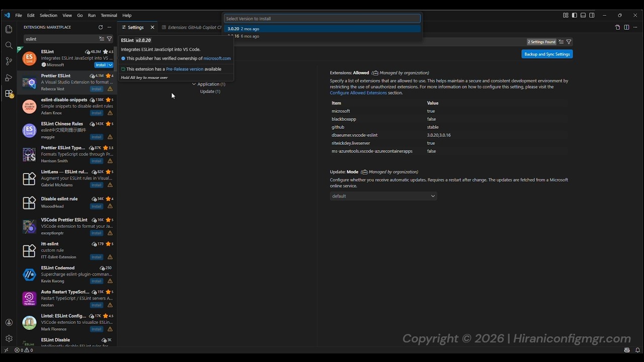Image resolution: width=644 pixels, height=362 pixels.
Task: Open the Pre-Release version link
Action: 185,69
